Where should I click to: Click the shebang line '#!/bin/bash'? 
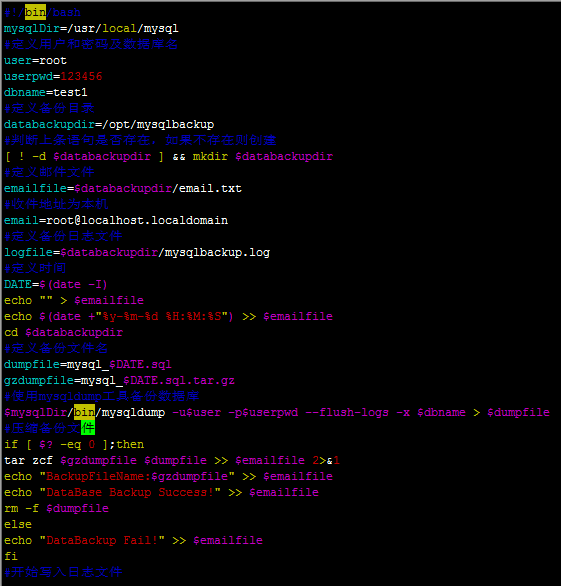pos(42,12)
